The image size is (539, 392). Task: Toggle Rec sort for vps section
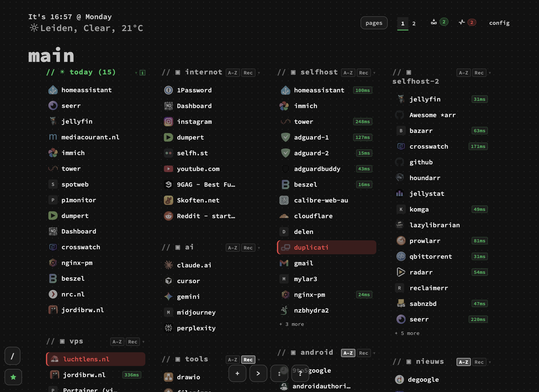pos(133,342)
